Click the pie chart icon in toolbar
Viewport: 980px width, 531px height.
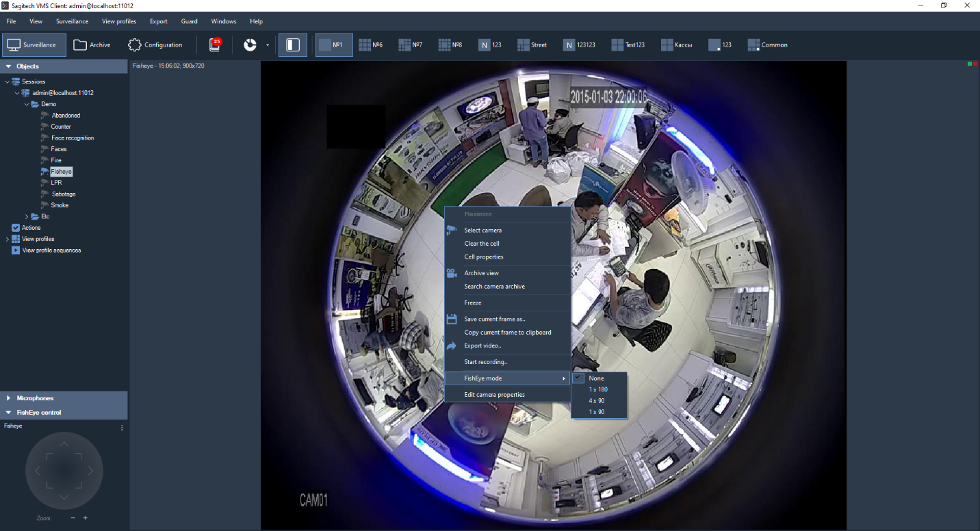[x=250, y=45]
